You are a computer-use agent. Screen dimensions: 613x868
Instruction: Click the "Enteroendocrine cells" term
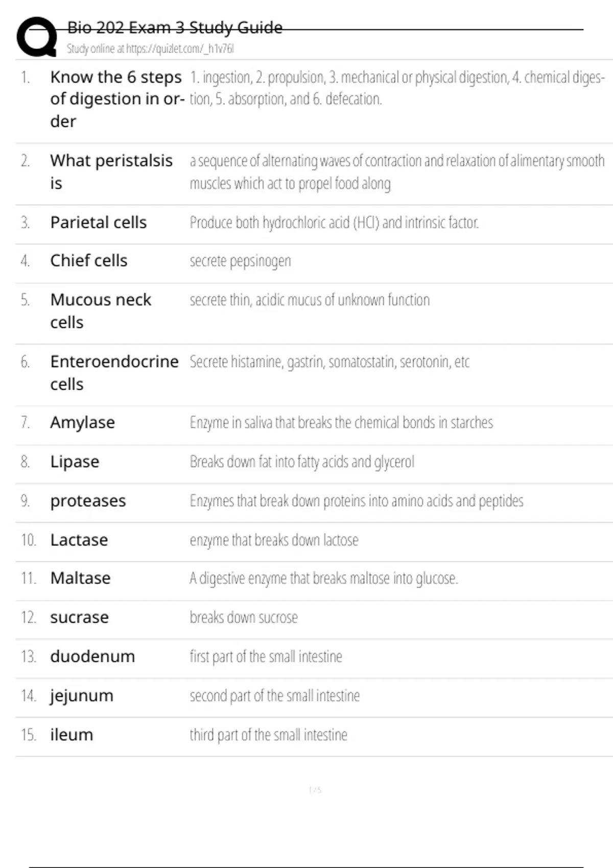click(114, 373)
